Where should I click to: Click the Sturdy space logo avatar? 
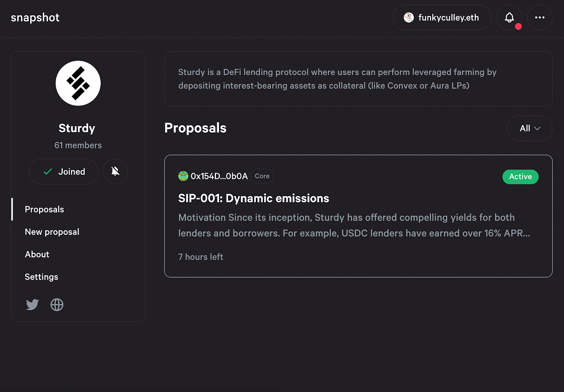pos(78,83)
